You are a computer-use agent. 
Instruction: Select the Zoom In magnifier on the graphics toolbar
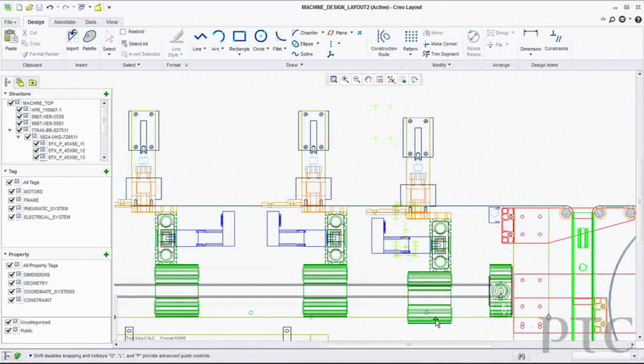pyautogui.click(x=346, y=79)
